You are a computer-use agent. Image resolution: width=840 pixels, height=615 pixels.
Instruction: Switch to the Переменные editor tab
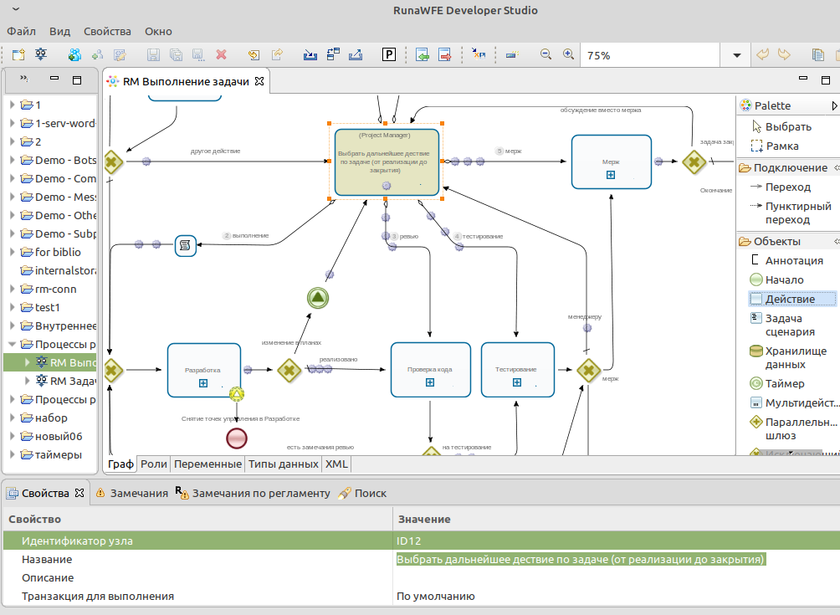[x=207, y=464]
